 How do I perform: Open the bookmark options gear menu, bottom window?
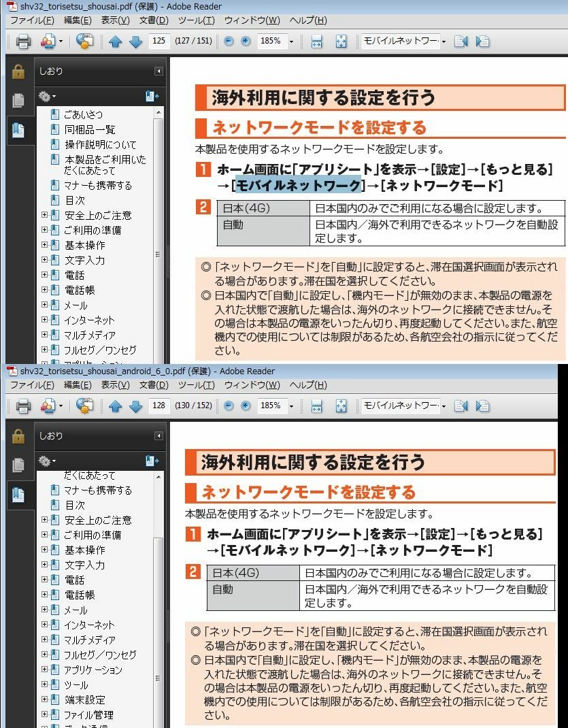pos(47,461)
